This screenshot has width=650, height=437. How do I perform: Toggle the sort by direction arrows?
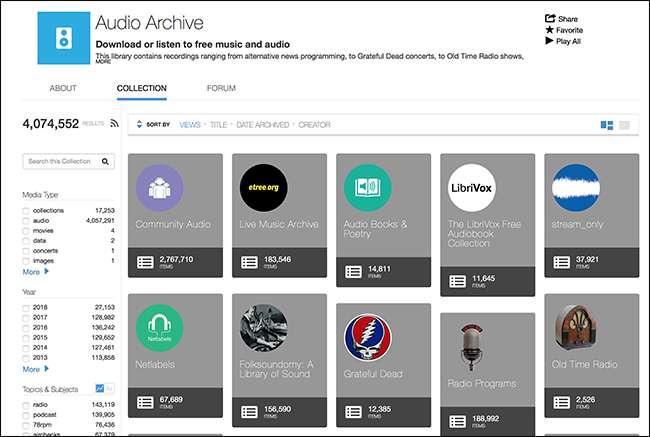click(x=138, y=125)
